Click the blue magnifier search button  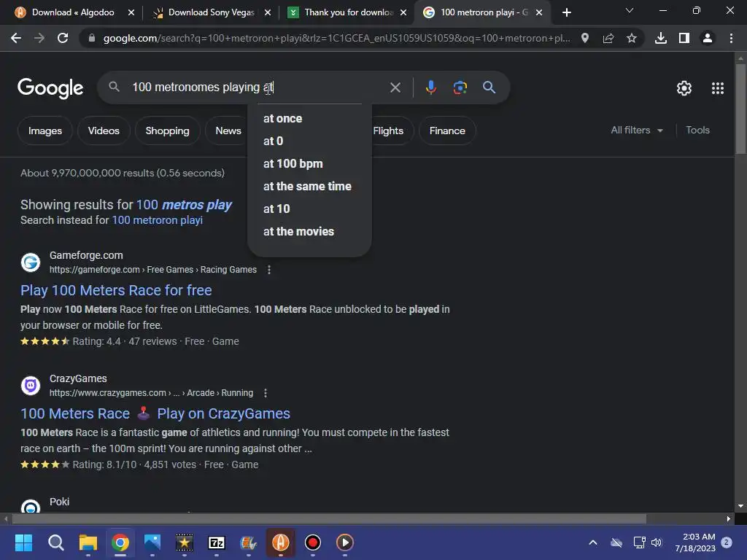pyautogui.click(x=489, y=87)
